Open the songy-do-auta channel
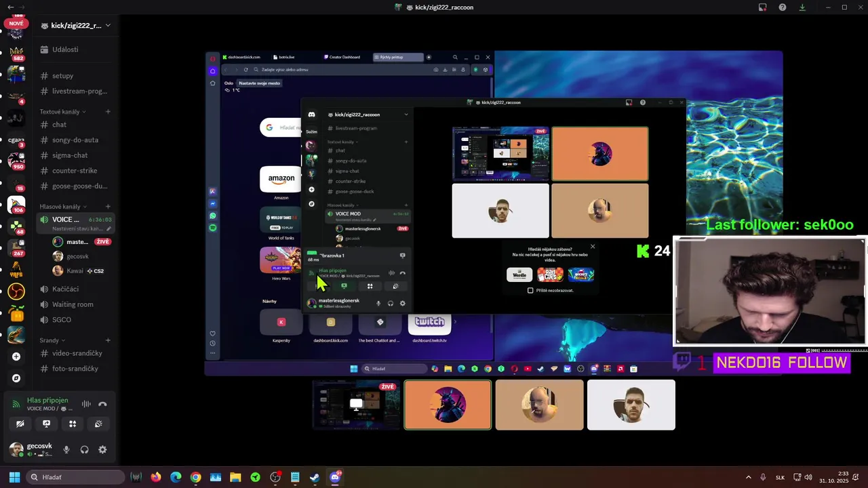Screen dimensions: 868x488 point(75,140)
